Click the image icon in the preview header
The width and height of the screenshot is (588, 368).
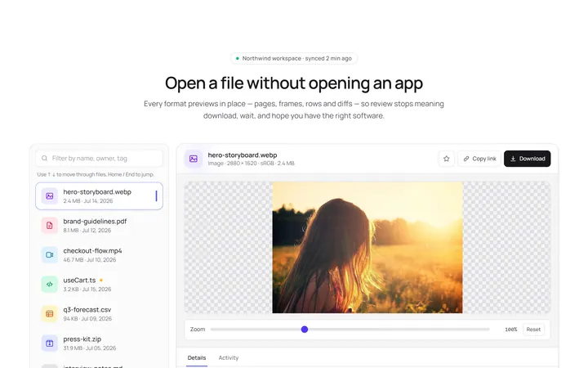click(194, 159)
